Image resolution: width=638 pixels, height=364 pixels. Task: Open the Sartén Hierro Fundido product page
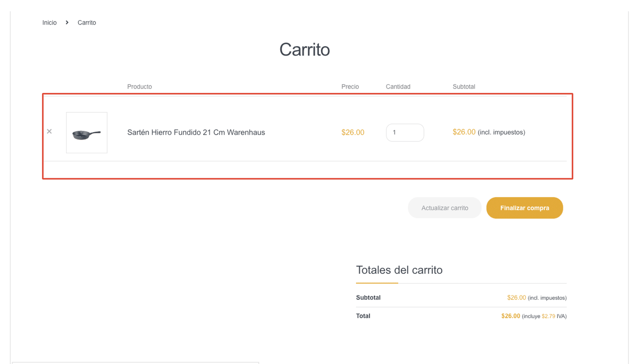[196, 132]
